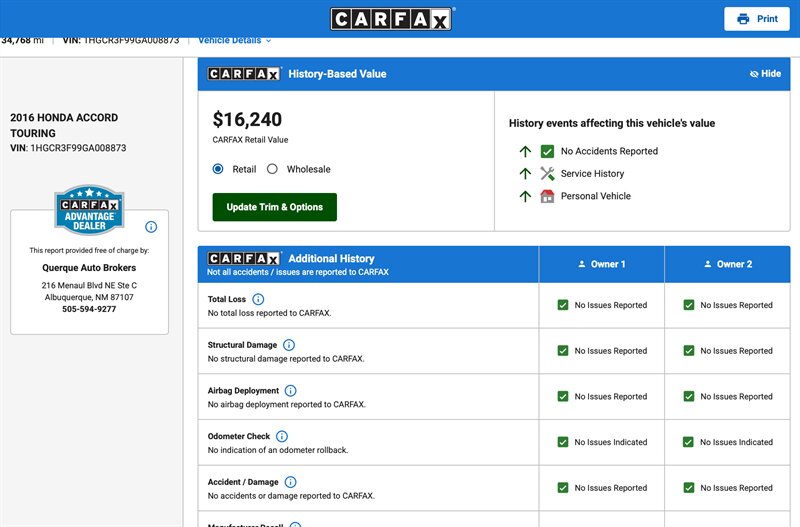800x527 pixels.
Task: Click the Owner 1 column header
Action: pyautogui.click(x=602, y=264)
